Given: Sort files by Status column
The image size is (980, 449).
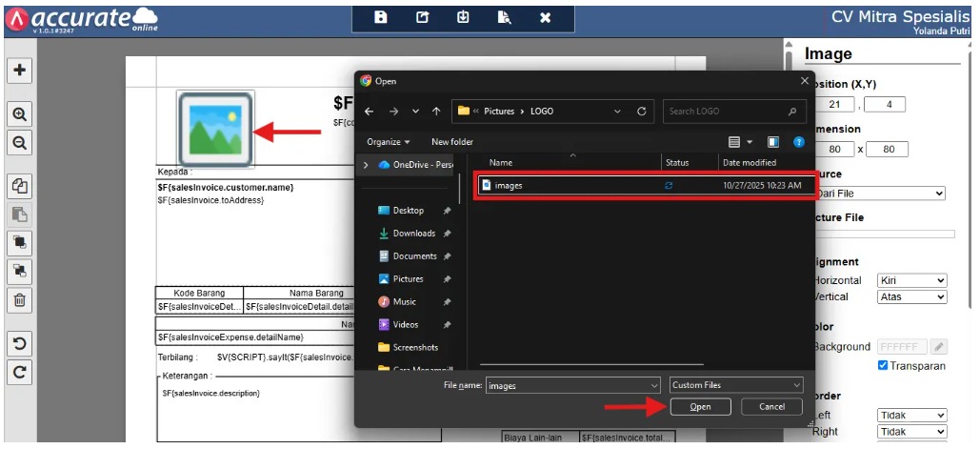Looking at the screenshot, I should pyautogui.click(x=677, y=163).
